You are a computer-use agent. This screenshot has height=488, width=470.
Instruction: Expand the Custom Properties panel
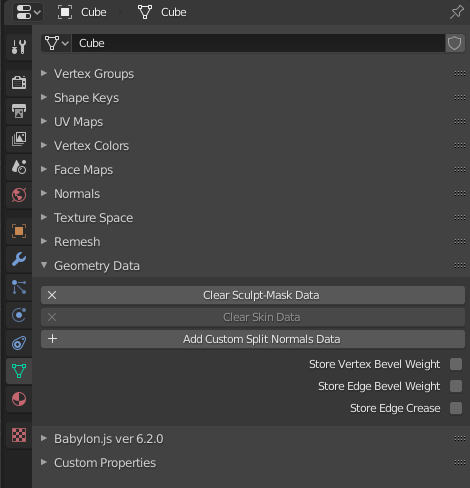pos(44,462)
